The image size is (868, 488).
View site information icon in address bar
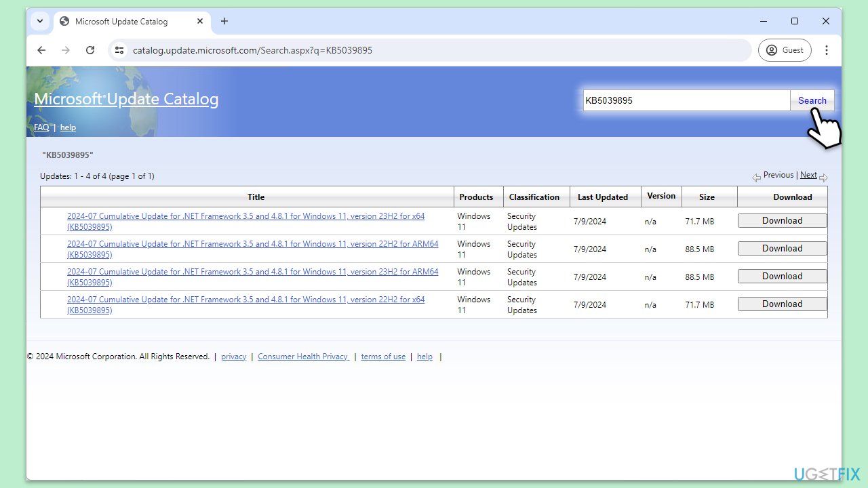119,50
